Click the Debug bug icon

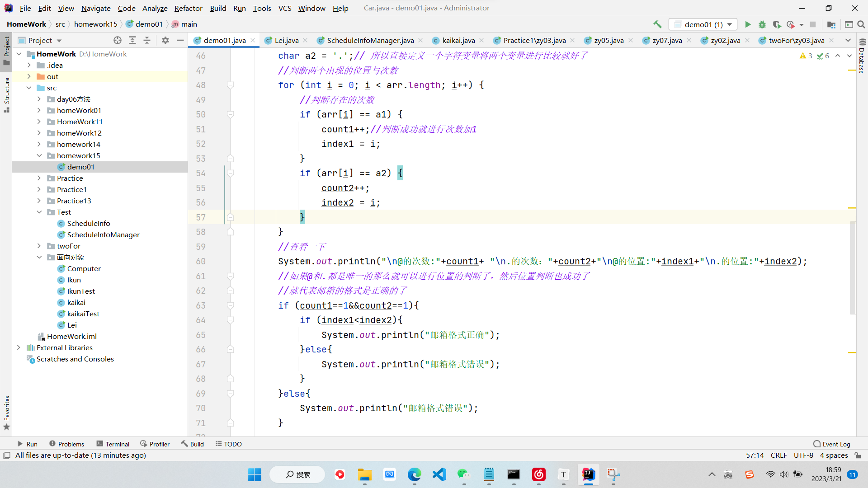coord(762,24)
